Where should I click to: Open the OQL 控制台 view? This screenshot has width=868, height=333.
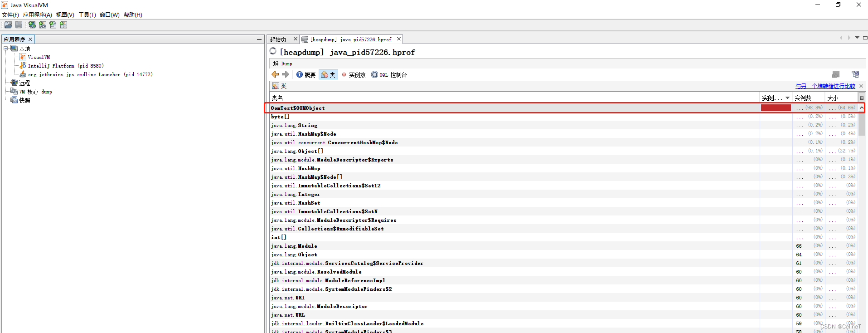click(x=389, y=75)
